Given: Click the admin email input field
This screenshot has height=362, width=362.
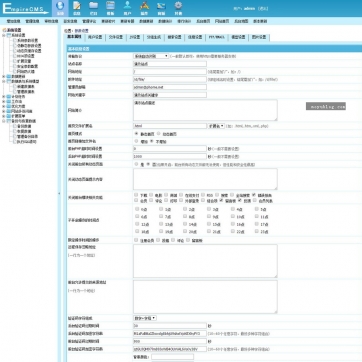Looking at the screenshot, I should [x=170, y=87].
